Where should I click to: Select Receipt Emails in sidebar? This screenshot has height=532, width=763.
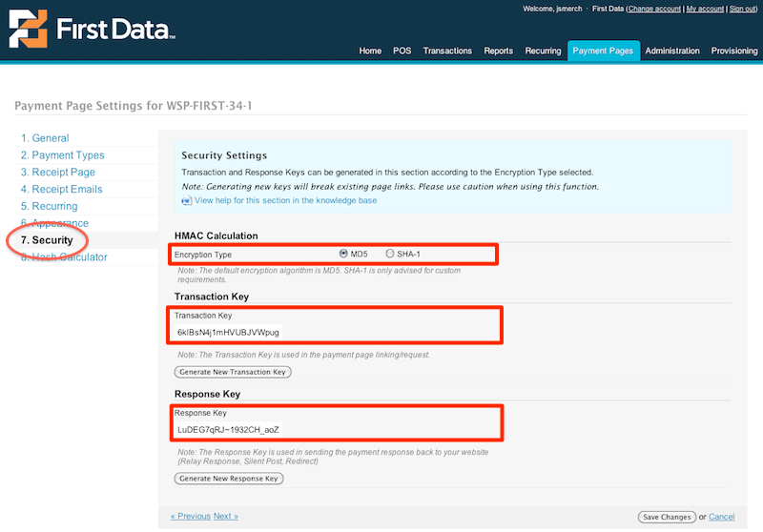[x=61, y=190]
